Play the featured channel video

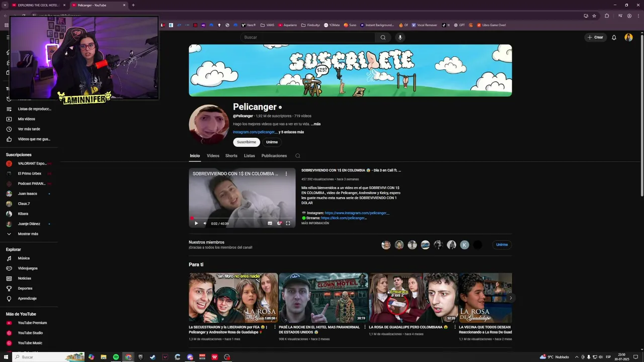tap(196, 223)
